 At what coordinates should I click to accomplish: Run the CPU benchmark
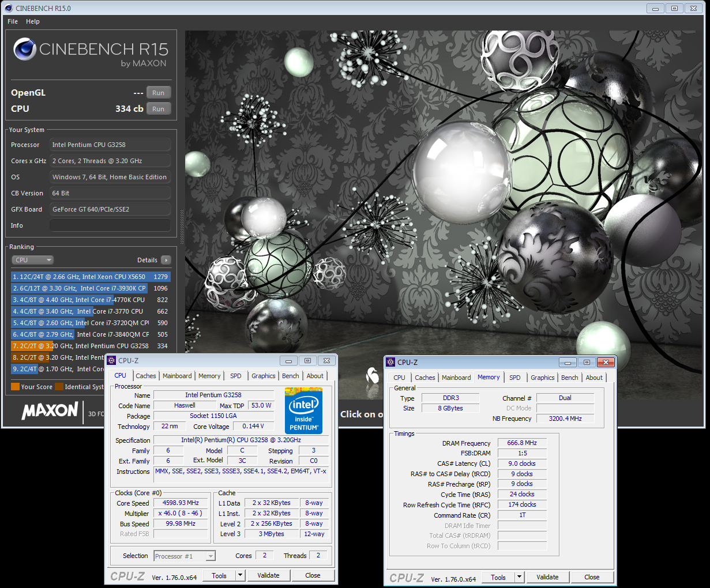159,109
